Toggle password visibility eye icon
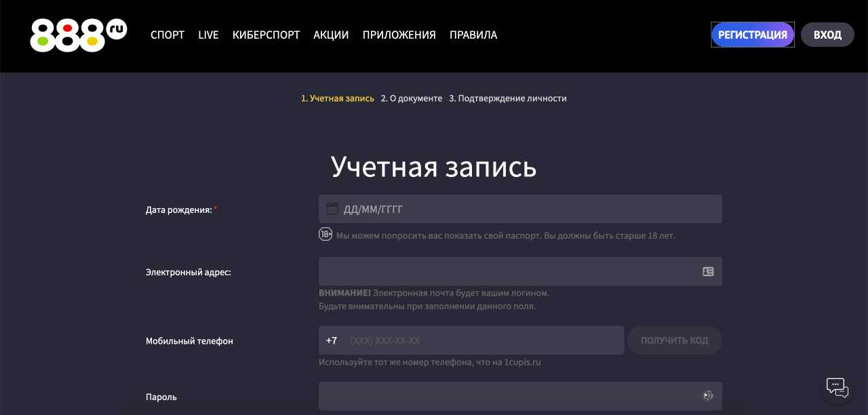Viewport: 868px width, 415px height. click(708, 396)
